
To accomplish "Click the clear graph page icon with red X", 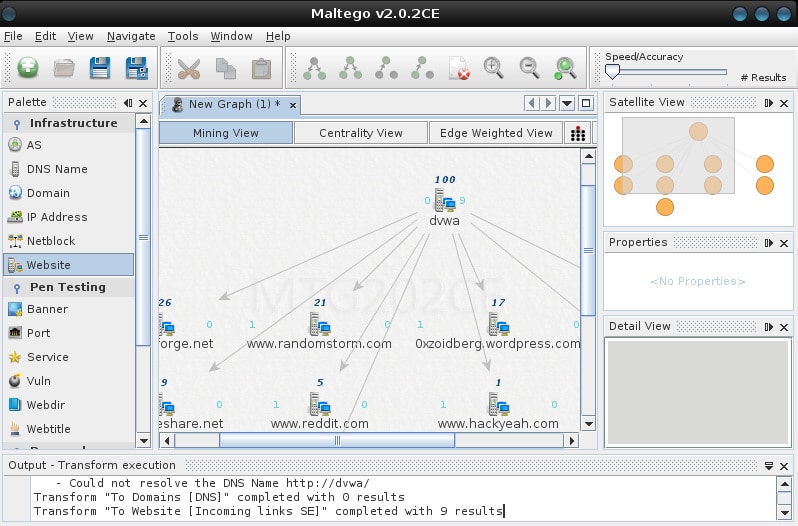I will coord(459,68).
